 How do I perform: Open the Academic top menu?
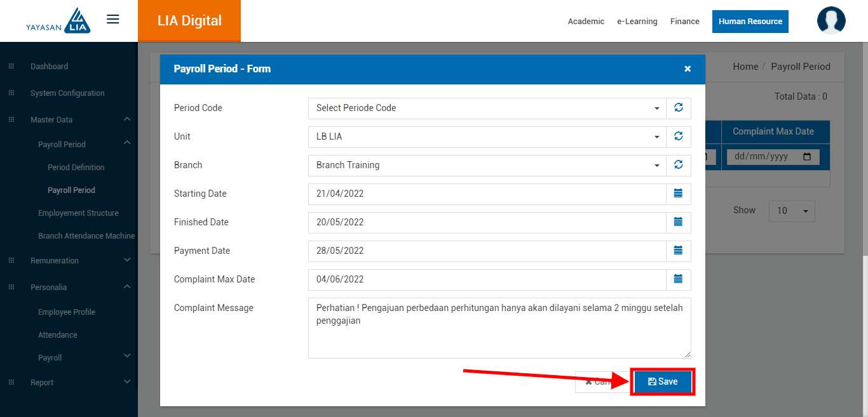(x=586, y=22)
